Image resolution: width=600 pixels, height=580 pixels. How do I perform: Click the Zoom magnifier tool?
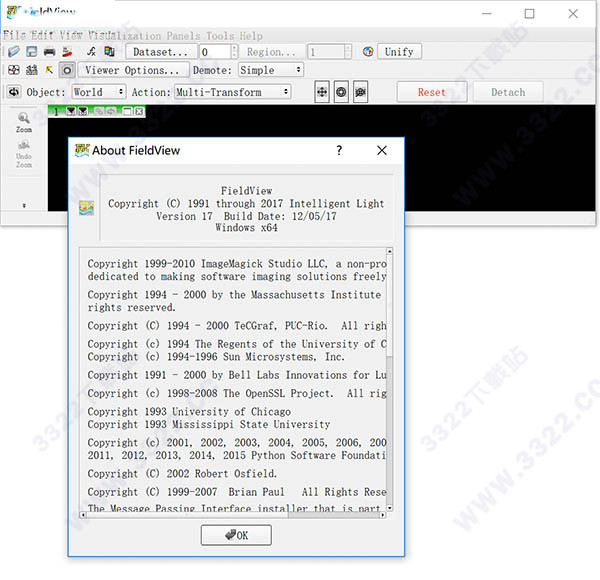click(24, 122)
